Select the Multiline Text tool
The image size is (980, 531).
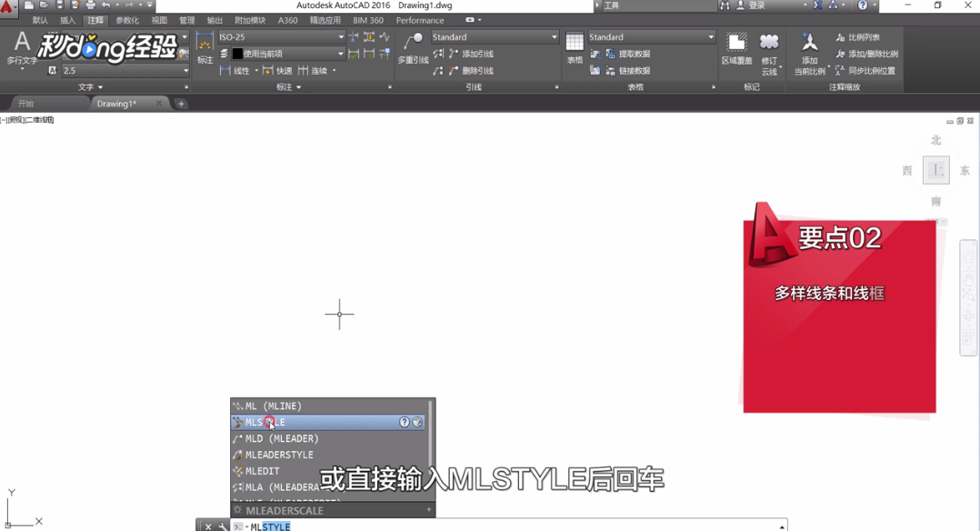pos(23,49)
